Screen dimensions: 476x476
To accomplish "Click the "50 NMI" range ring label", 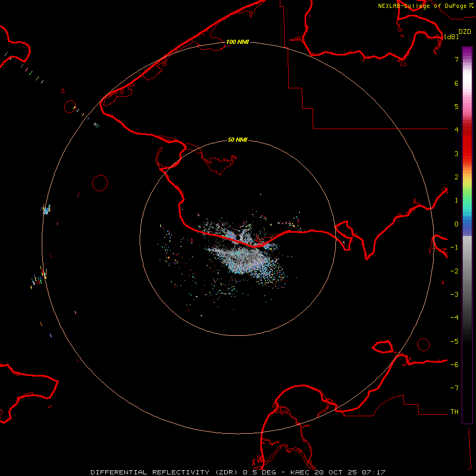I will pyautogui.click(x=237, y=140).
